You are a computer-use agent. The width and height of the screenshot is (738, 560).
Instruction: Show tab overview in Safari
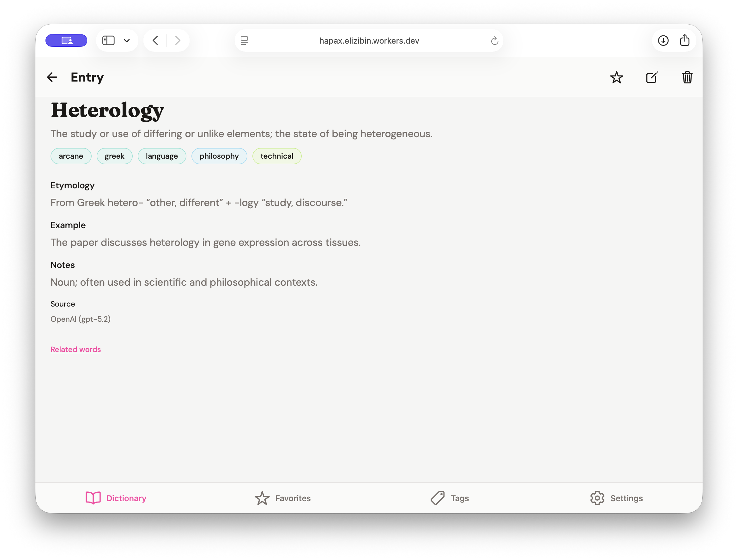point(66,40)
